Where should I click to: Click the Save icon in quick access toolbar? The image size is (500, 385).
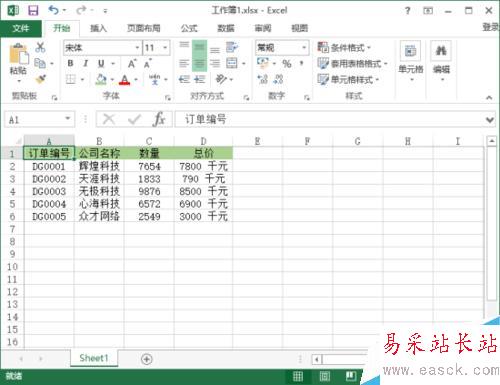click(x=33, y=11)
